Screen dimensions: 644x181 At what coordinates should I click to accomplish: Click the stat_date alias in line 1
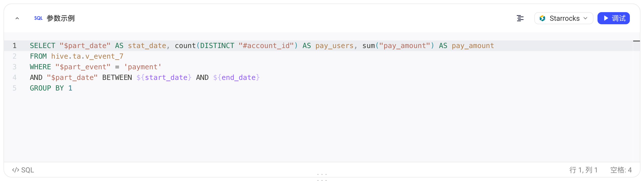147,46
